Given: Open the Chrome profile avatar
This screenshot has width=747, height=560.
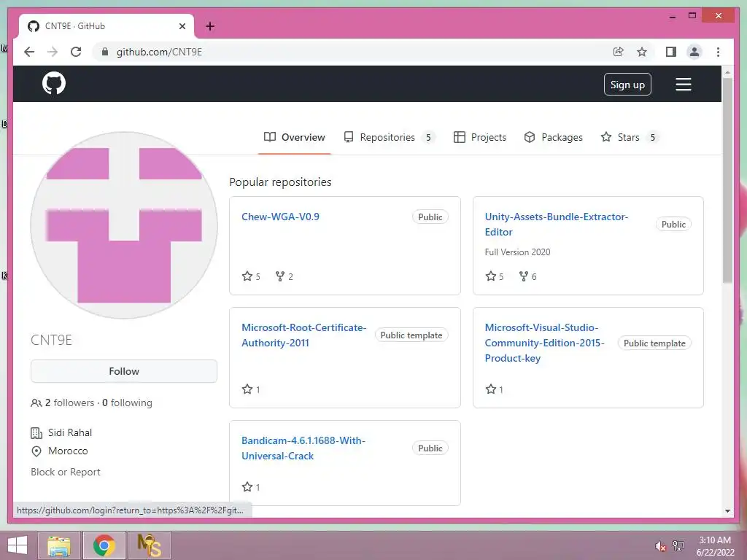Looking at the screenshot, I should click(694, 52).
